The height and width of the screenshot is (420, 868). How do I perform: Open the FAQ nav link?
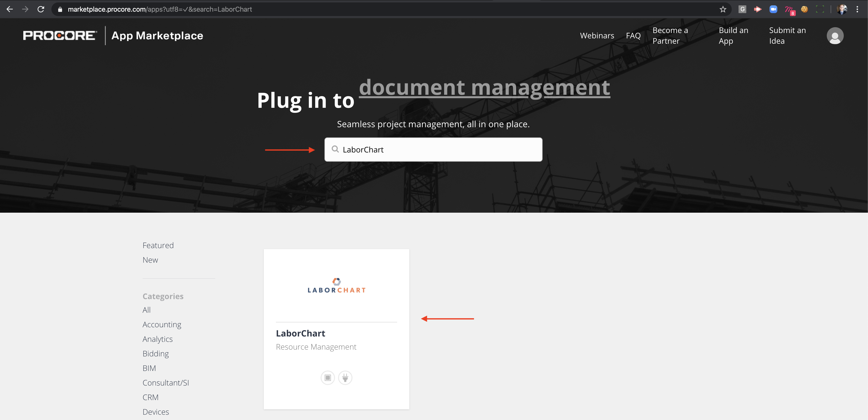pos(633,36)
